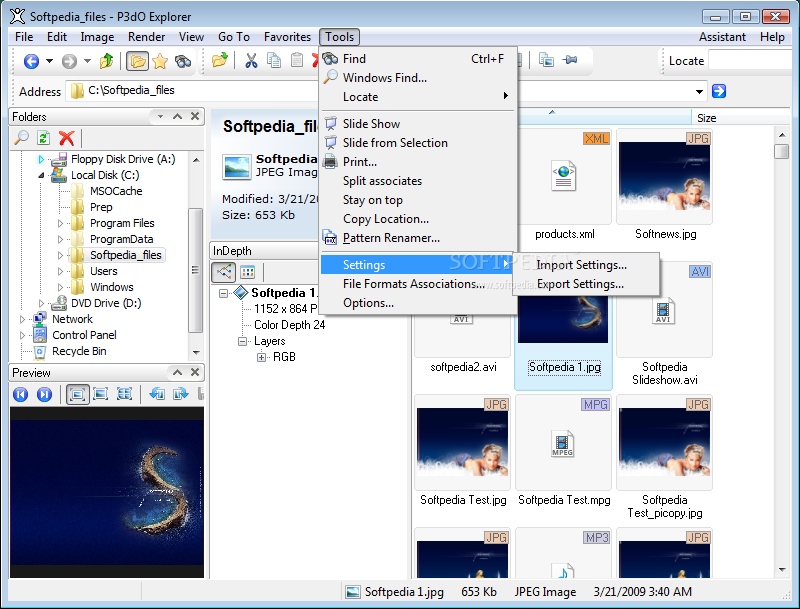The width and height of the screenshot is (800, 609).
Task: Choose Windows Find... menu entry
Action: click(x=416, y=78)
